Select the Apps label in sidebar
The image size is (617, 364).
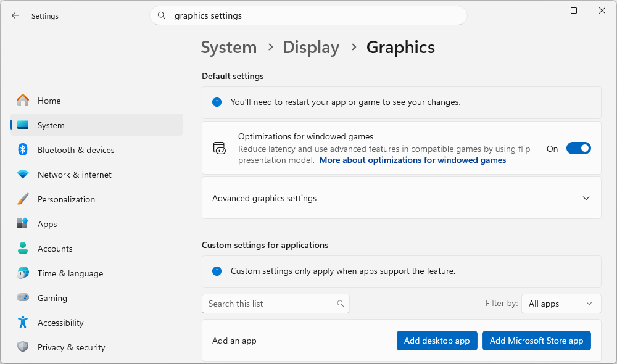[x=48, y=225]
